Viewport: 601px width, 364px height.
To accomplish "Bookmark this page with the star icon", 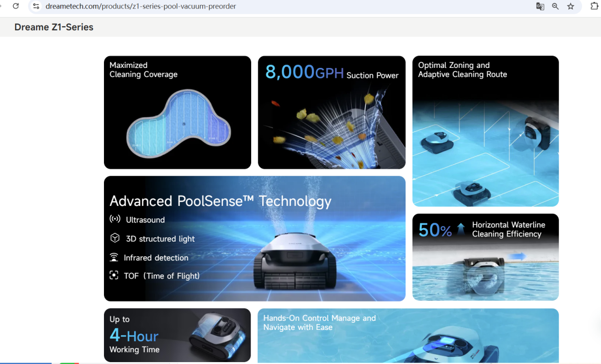I will click(571, 6).
